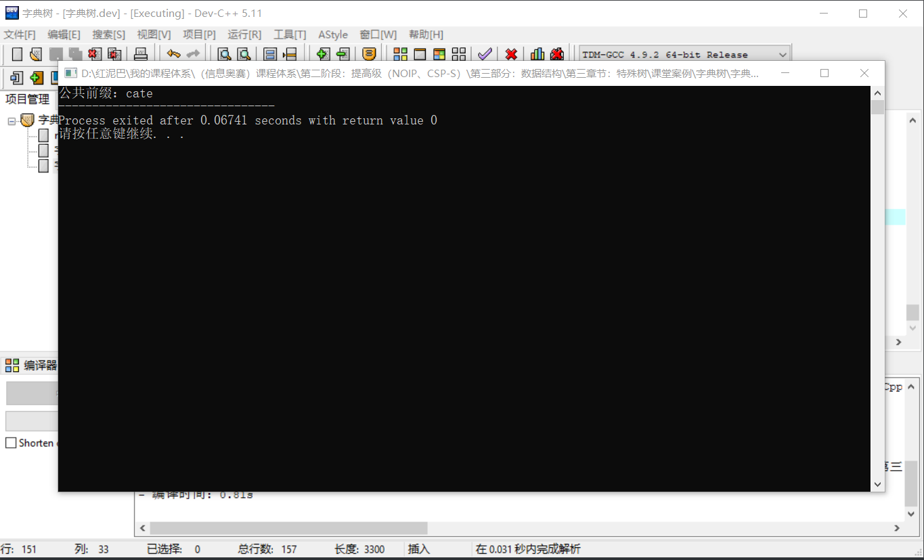Click the New file toolbar icon
Viewport: 924px width, 560px height.
(x=18, y=54)
